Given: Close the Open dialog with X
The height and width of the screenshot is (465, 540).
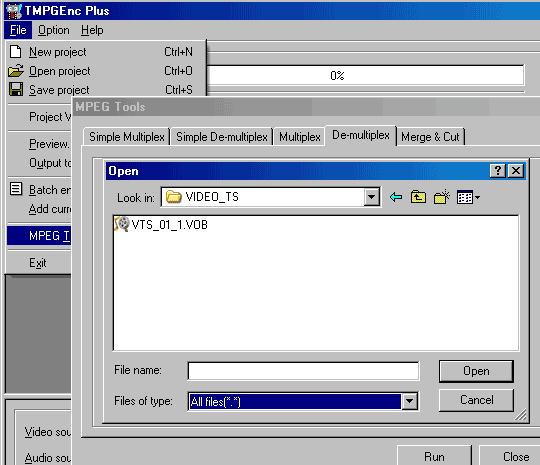Looking at the screenshot, I should tap(516, 170).
